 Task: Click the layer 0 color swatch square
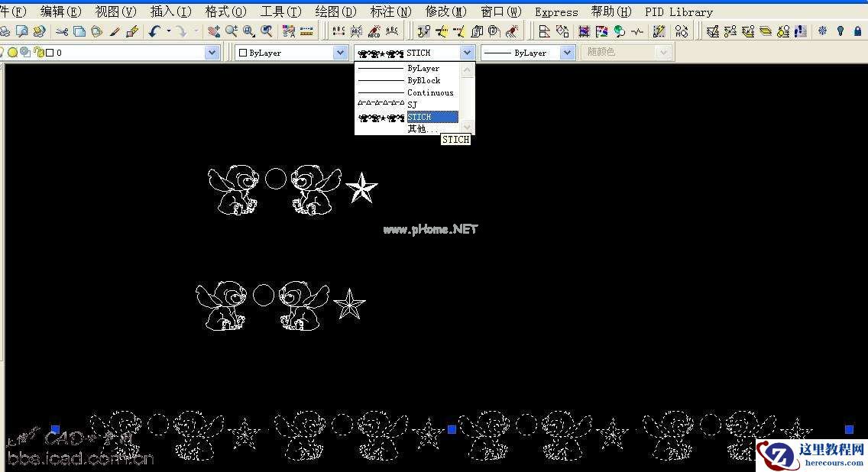tap(50, 53)
